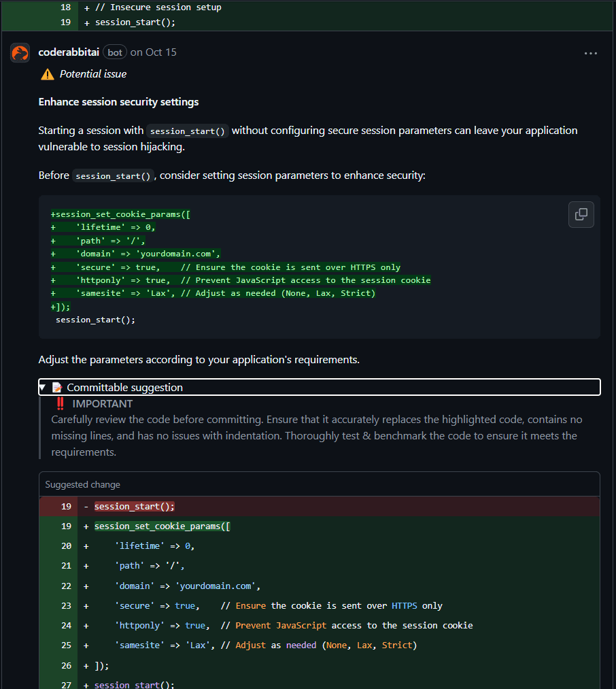Click the 'Potential issue' italic label
The image size is (616, 689).
click(x=93, y=74)
